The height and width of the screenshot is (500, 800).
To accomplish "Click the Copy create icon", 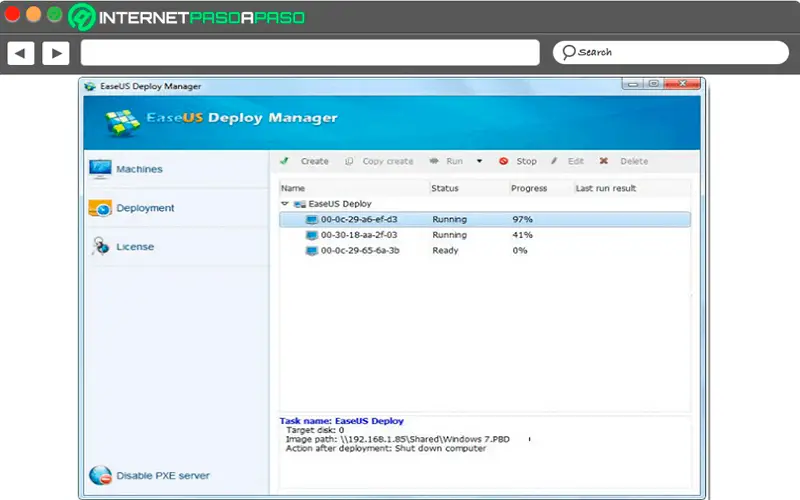I will [349, 161].
